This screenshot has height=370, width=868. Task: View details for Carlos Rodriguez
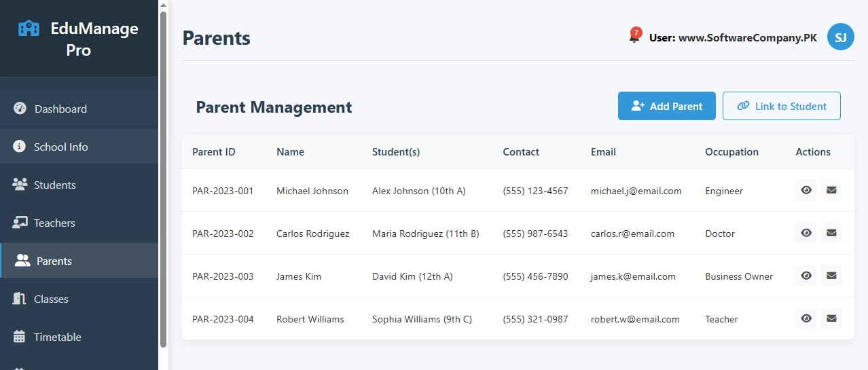point(806,233)
